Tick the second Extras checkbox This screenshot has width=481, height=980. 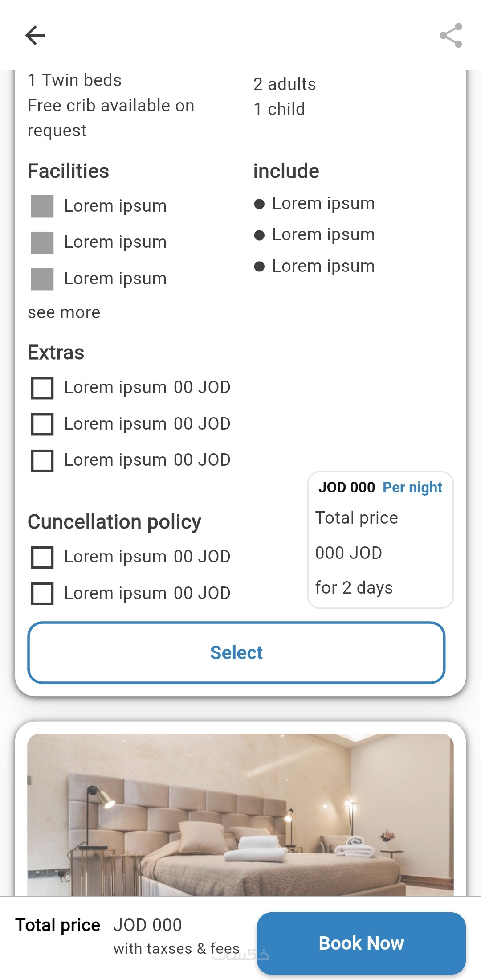coord(42,424)
